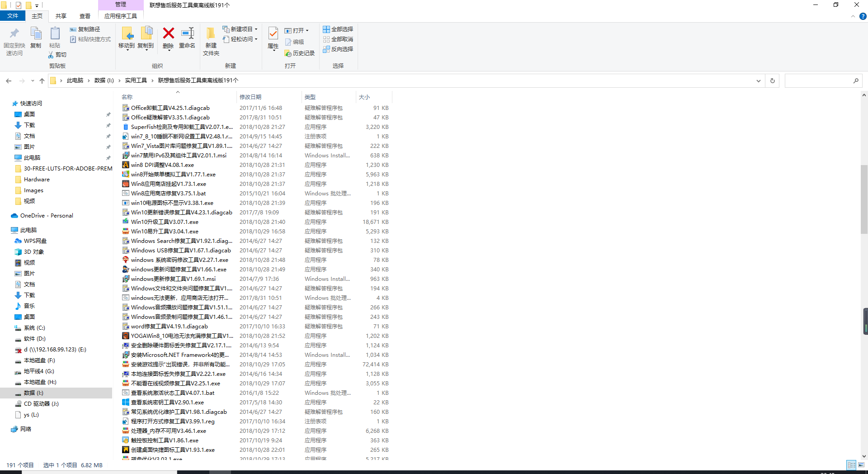The height and width of the screenshot is (474, 868).
Task: Expand the address bar history dropdown
Action: click(758, 81)
